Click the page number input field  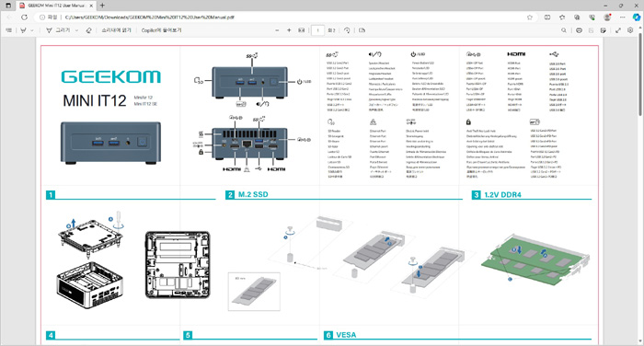coord(318,30)
